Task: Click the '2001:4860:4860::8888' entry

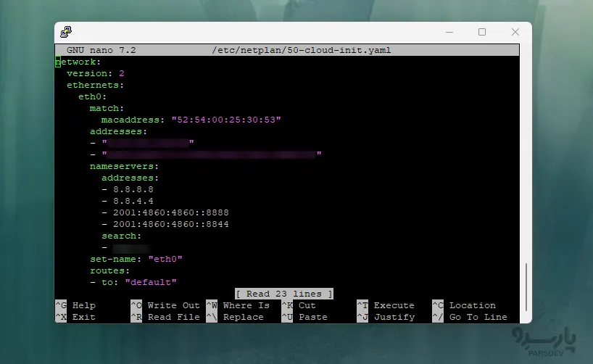Action: pyautogui.click(x=171, y=212)
